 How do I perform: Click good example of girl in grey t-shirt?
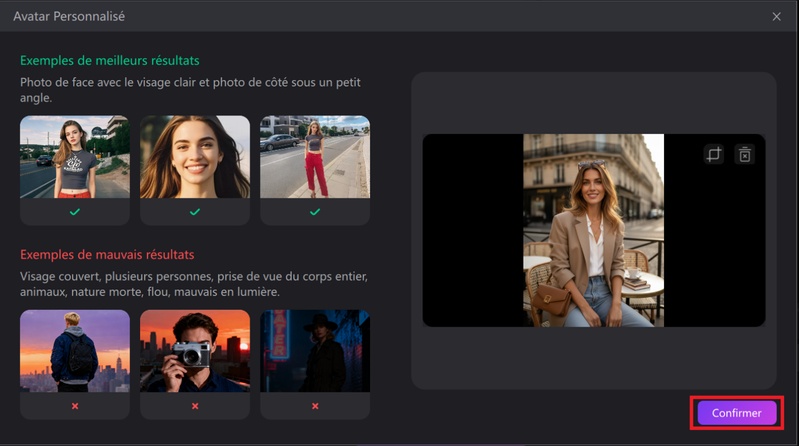pyautogui.click(x=75, y=157)
